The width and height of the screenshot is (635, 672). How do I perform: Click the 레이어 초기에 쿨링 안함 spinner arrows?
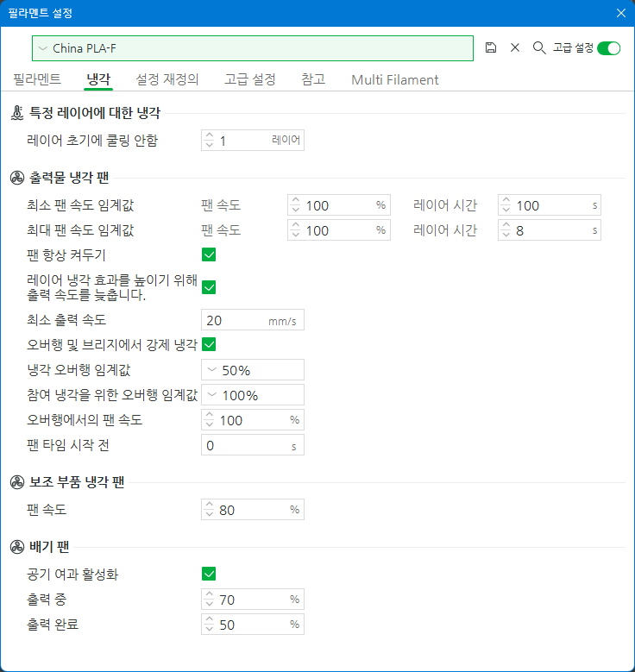tap(210, 140)
